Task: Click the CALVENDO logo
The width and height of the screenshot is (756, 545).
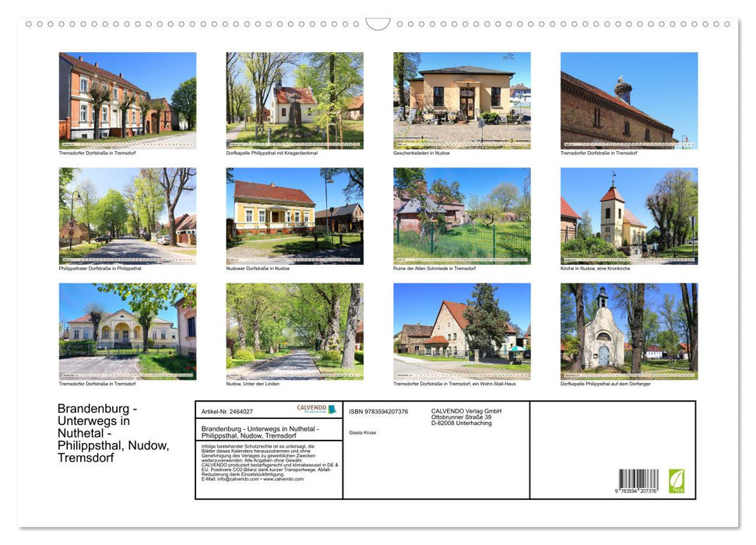Action: pyautogui.click(x=317, y=409)
